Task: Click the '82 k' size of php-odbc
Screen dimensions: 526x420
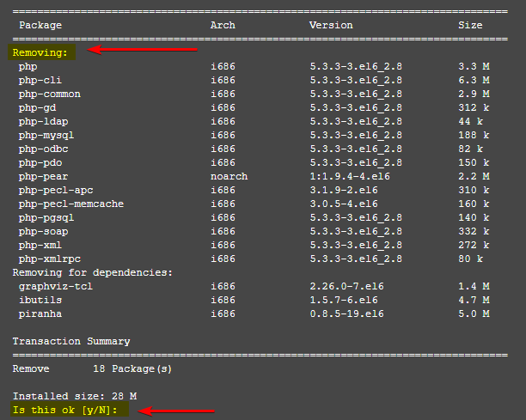Action: pyautogui.click(x=471, y=149)
